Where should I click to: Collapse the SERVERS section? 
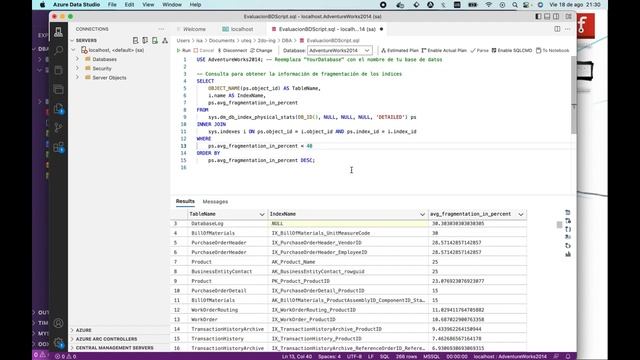pos(72,40)
